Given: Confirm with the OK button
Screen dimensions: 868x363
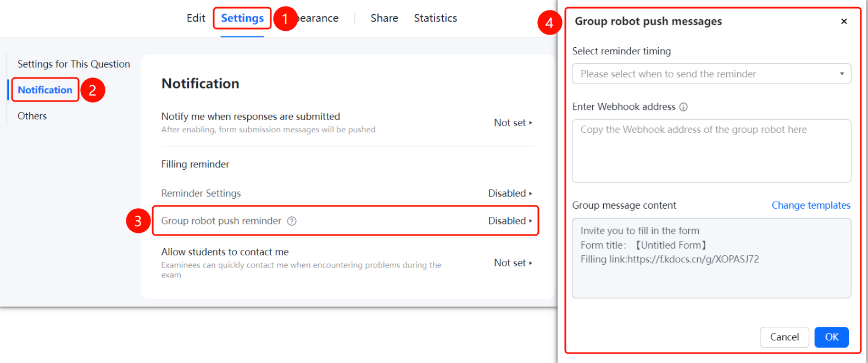Looking at the screenshot, I should pos(831,337).
